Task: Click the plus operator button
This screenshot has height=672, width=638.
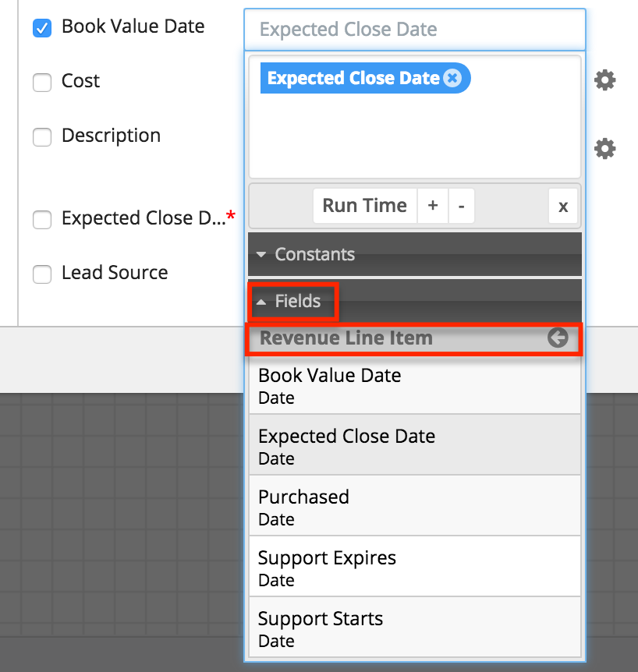Action: (x=432, y=206)
